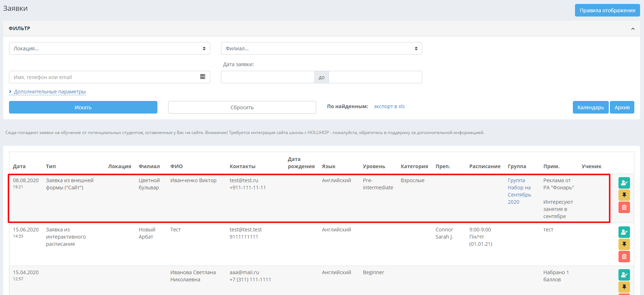Click the Ученик column header
644x295 pixels.
(x=592, y=166)
